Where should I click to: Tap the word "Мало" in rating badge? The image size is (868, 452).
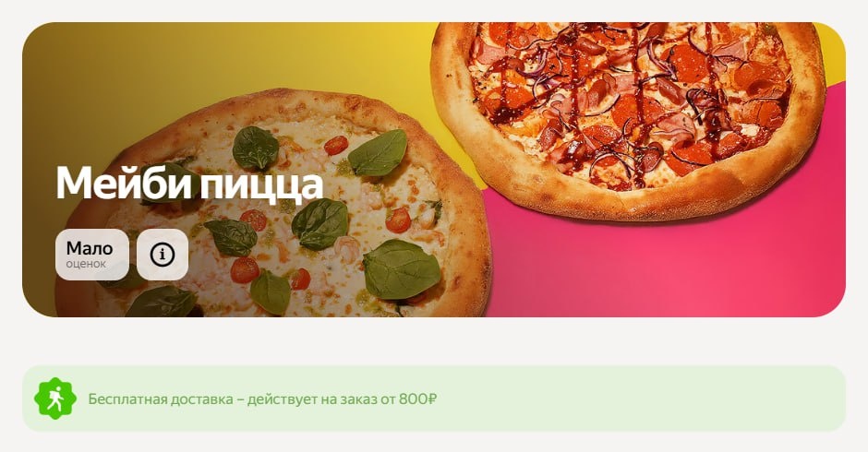(x=90, y=248)
